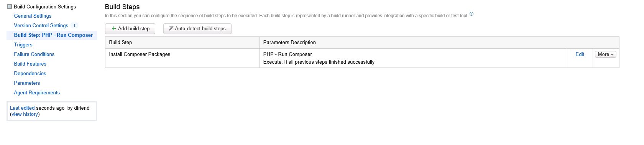Click the More dropdown arrow
This screenshot has width=644, height=145.
click(x=612, y=55)
